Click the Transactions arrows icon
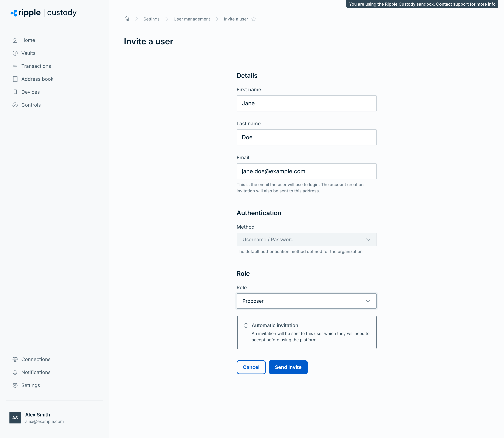The width and height of the screenshot is (504, 438). coord(15,66)
